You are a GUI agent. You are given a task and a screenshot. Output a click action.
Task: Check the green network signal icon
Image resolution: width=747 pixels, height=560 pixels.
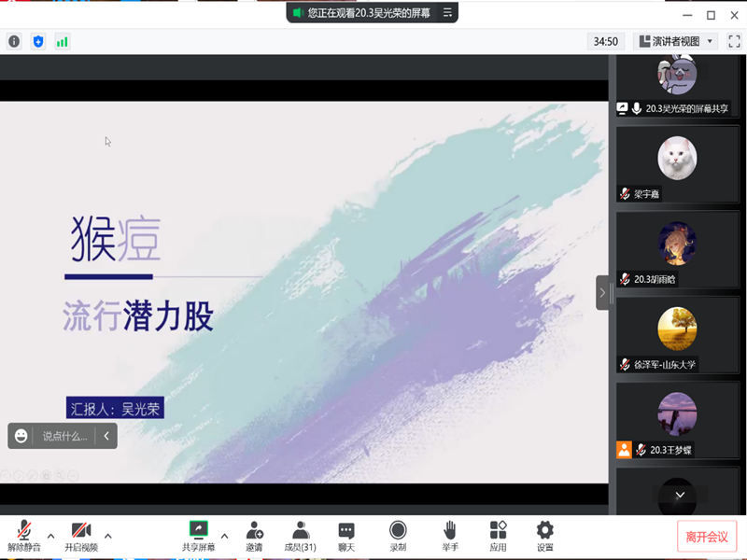coord(63,41)
